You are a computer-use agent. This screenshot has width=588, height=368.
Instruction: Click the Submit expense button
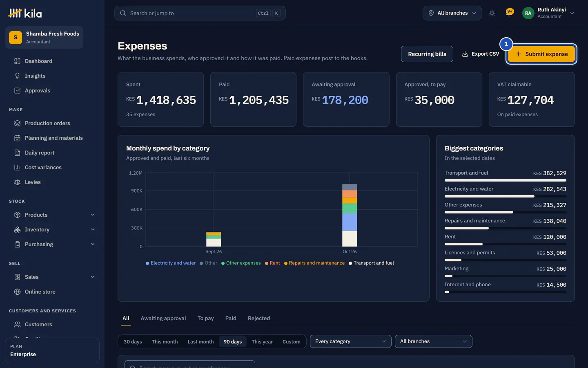point(541,54)
